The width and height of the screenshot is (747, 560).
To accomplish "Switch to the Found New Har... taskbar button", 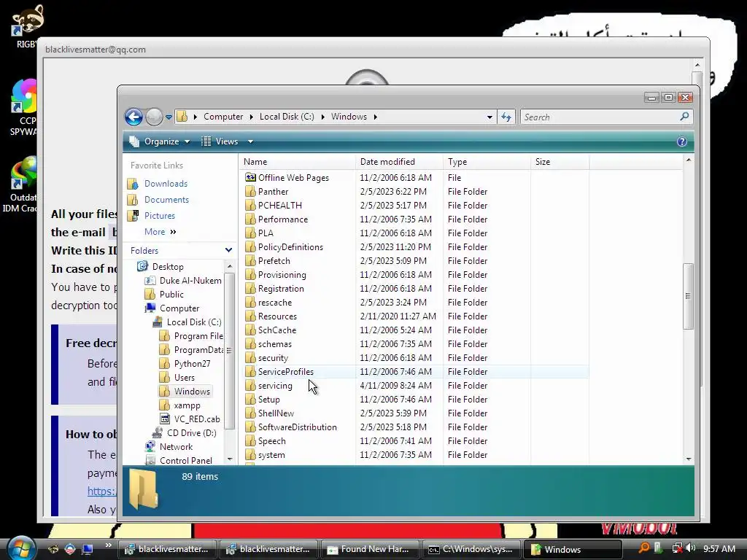I will [x=370, y=549].
